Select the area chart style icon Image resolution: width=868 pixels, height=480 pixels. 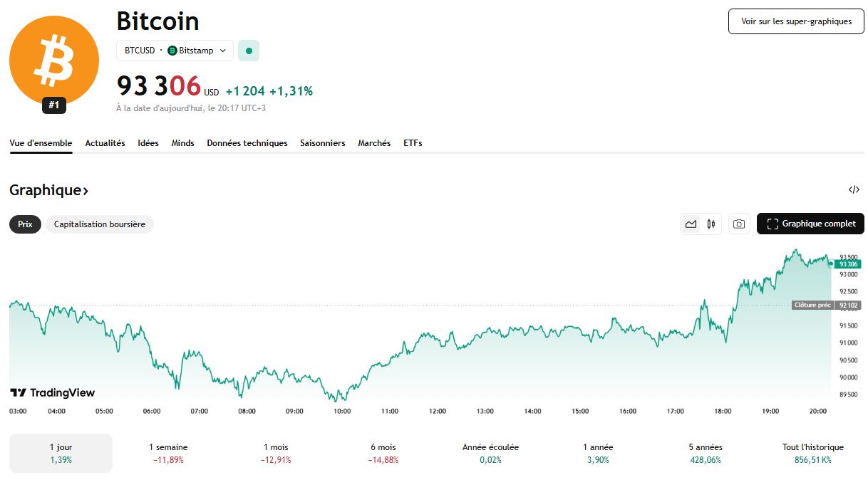pos(691,224)
